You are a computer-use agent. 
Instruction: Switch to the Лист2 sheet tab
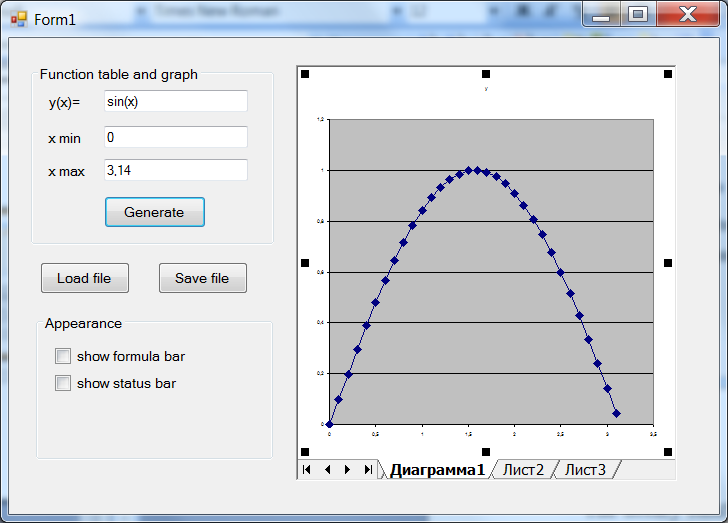point(523,469)
